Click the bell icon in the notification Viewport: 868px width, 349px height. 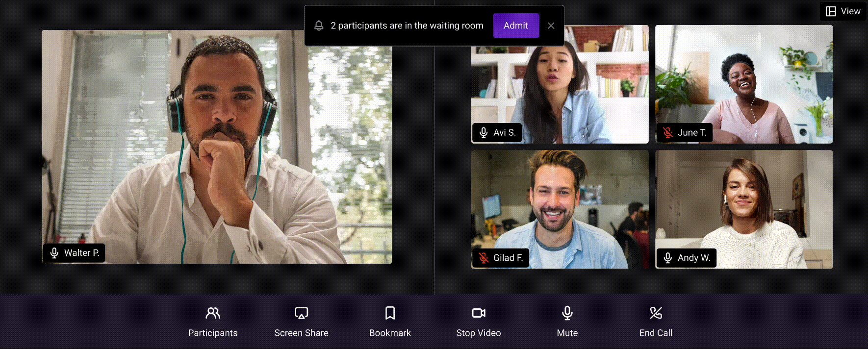[x=319, y=25]
